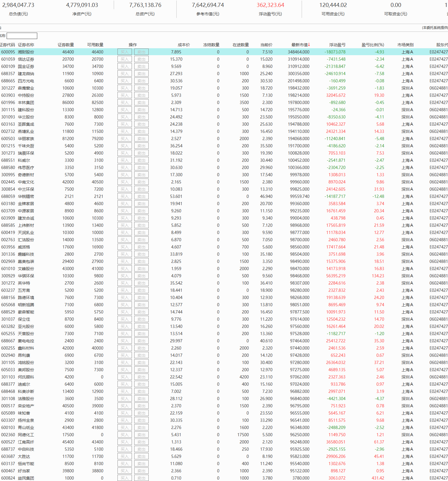The height and width of the screenshot is (481, 448).
Task: Select stock code 688059 华锐精密 row
Action: coord(8,196)
